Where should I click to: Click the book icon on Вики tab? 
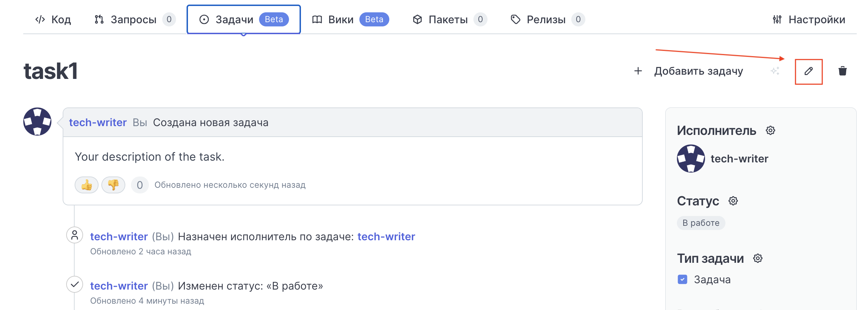click(x=317, y=19)
